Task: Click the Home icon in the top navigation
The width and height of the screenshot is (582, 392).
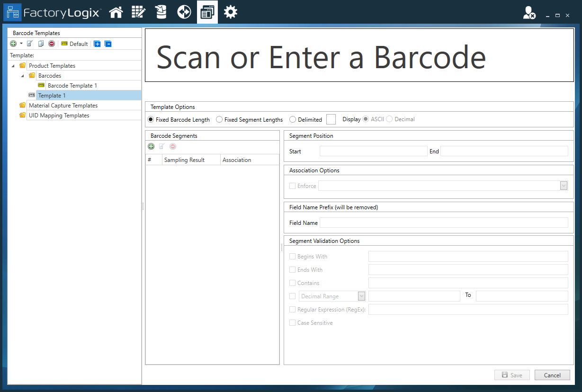Action: tap(116, 12)
